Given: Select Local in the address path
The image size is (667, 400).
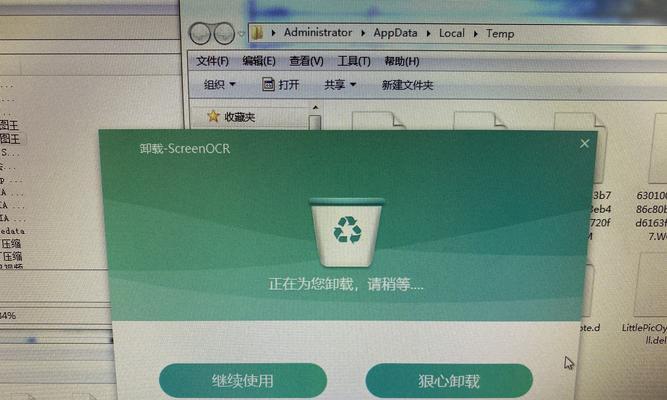Looking at the screenshot, I should (452, 33).
